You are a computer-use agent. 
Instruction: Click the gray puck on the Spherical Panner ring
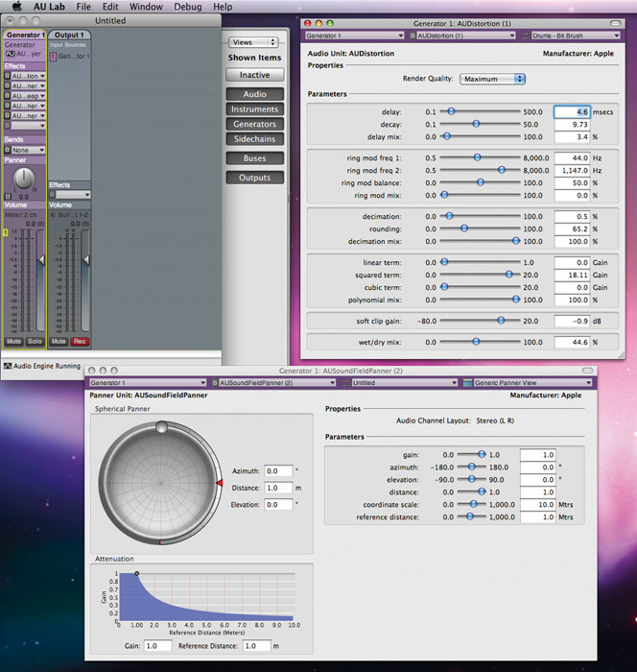161,427
